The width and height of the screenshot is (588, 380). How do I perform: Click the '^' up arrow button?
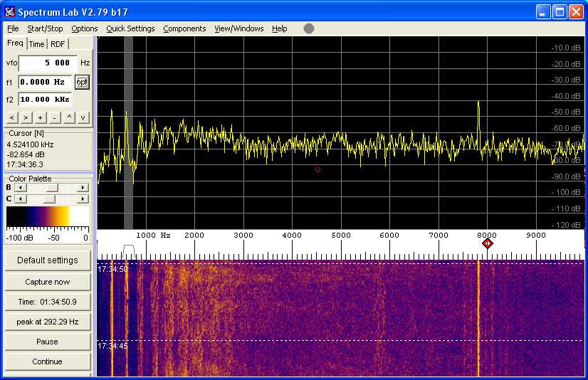69,117
